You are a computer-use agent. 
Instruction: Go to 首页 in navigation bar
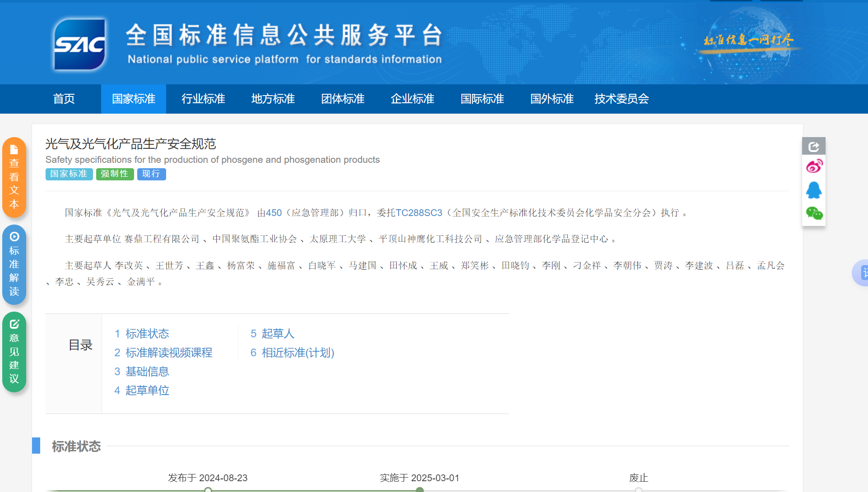pyautogui.click(x=64, y=99)
